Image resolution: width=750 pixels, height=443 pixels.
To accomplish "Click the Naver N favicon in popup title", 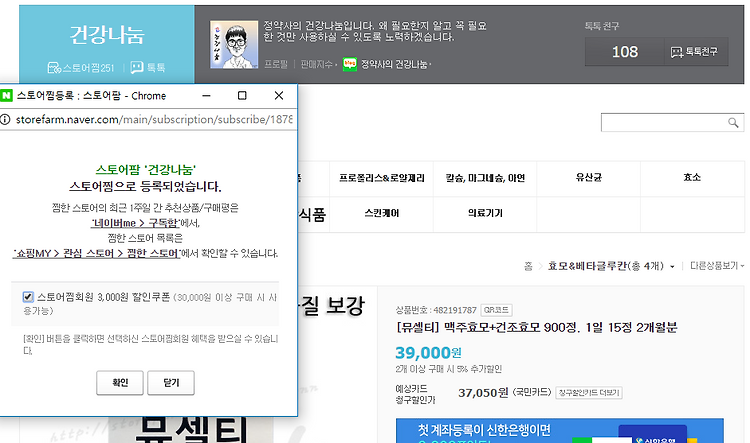I will click(6, 96).
